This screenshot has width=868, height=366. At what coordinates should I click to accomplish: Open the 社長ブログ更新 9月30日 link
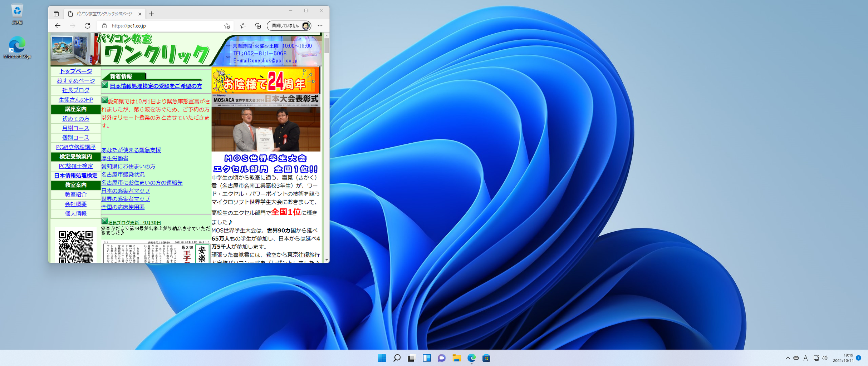pos(134,223)
